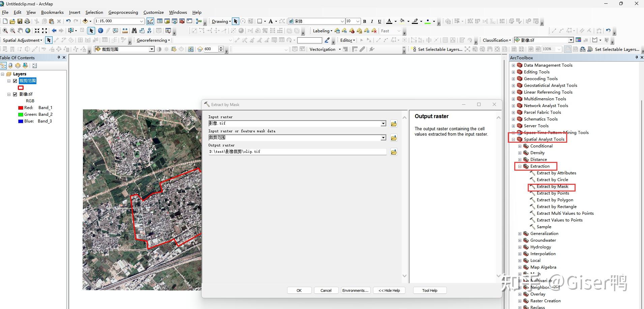Image resolution: width=644 pixels, height=309 pixels.
Task: Click the Zoom In tool icon
Action: (x=5, y=31)
